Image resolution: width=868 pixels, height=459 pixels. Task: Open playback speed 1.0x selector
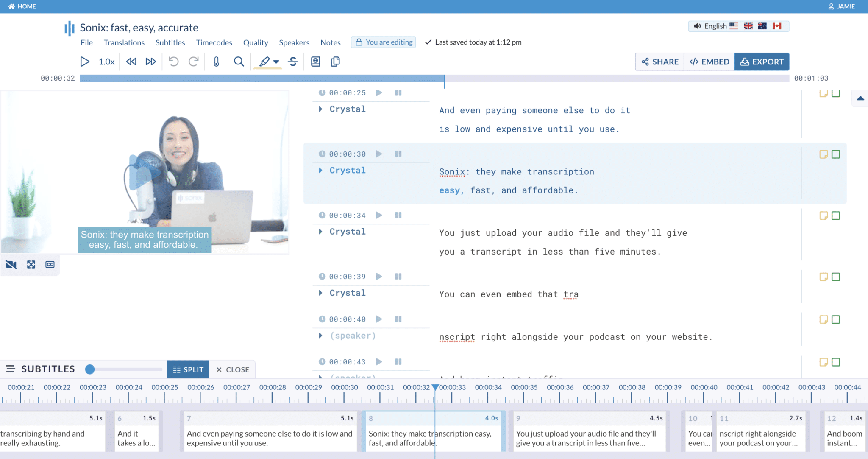106,62
